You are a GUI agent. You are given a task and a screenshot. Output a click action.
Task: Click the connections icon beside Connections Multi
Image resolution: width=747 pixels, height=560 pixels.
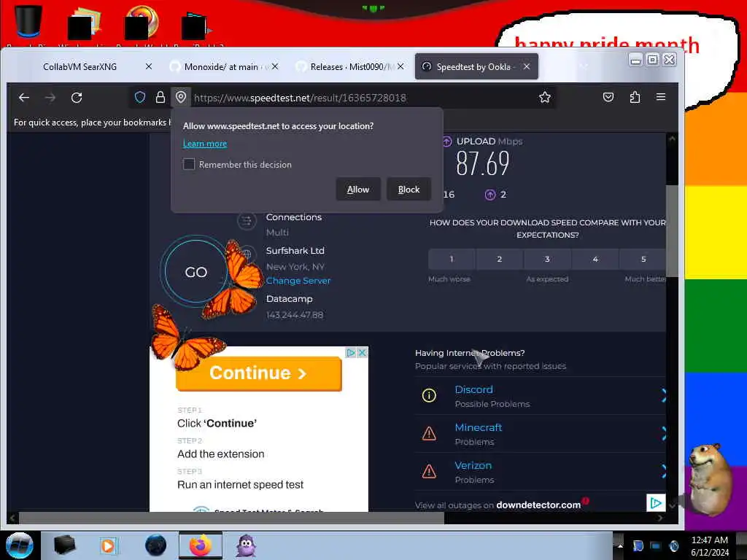pos(247,221)
